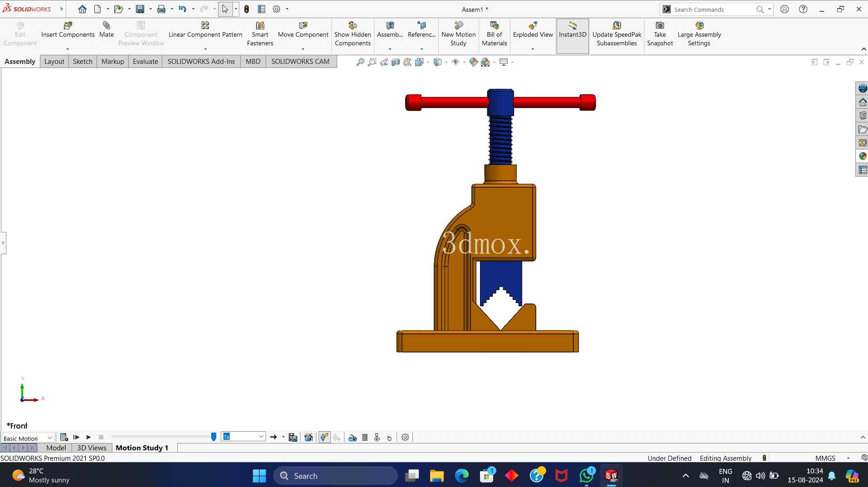This screenshot has width=868, height=487.
Task: Click Zoom to Fit in the view toolbar
Action: click(x=360, y=62)
